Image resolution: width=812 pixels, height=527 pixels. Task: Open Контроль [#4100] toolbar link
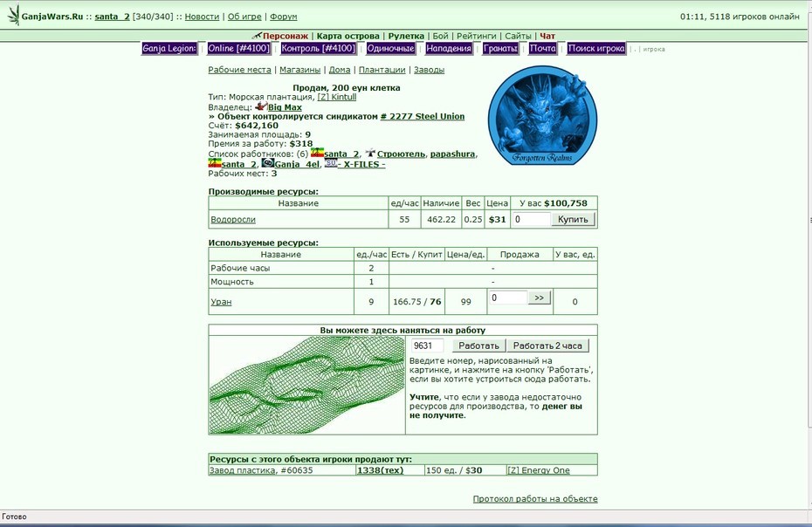click(318, 49)
